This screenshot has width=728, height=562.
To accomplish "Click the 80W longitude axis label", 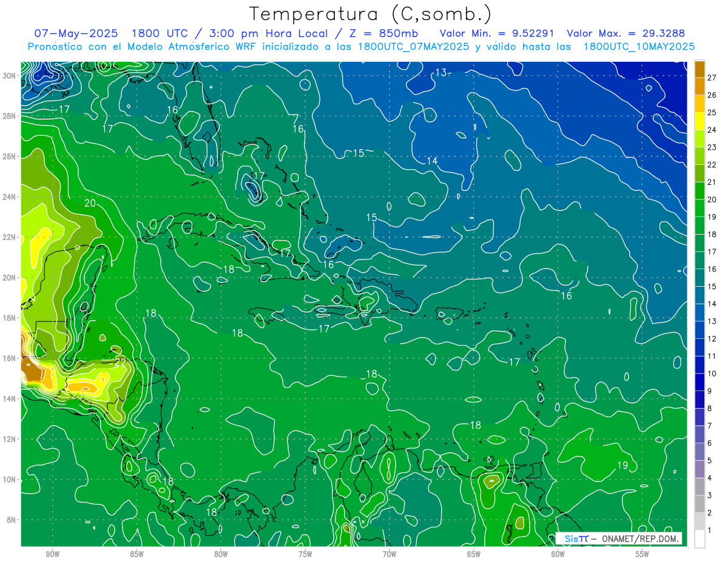I will click(221, 554).
